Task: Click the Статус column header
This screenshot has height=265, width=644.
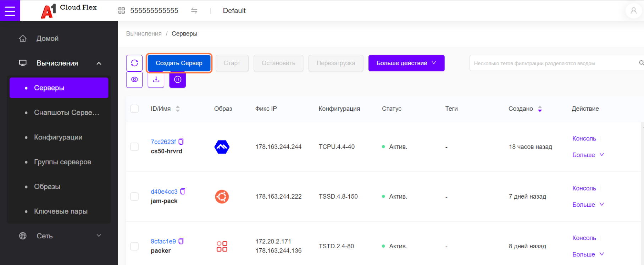Action: pos(392,109)
